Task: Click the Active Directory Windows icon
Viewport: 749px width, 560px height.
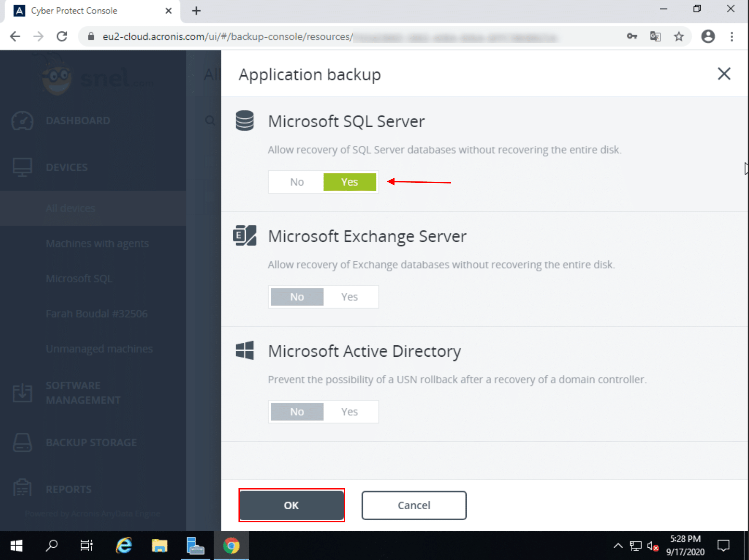Action: click(x=245, y=350)
